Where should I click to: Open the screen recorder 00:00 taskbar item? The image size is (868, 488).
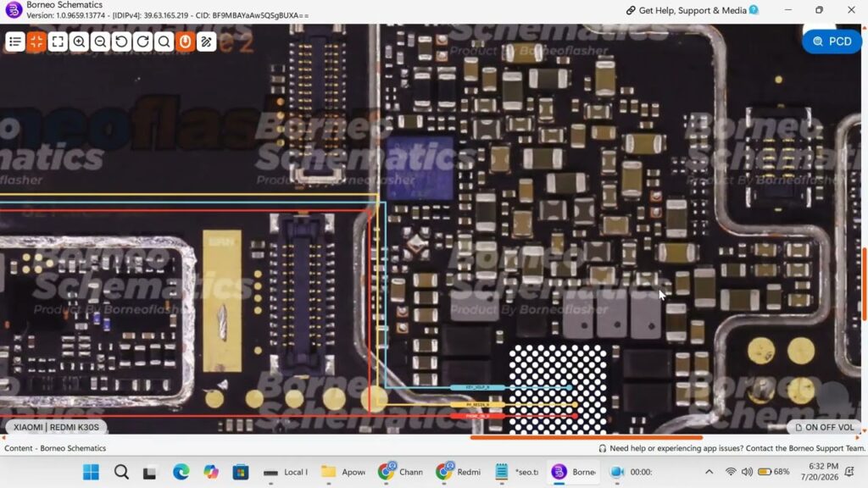pyautogui.click(x=631, y=472)
